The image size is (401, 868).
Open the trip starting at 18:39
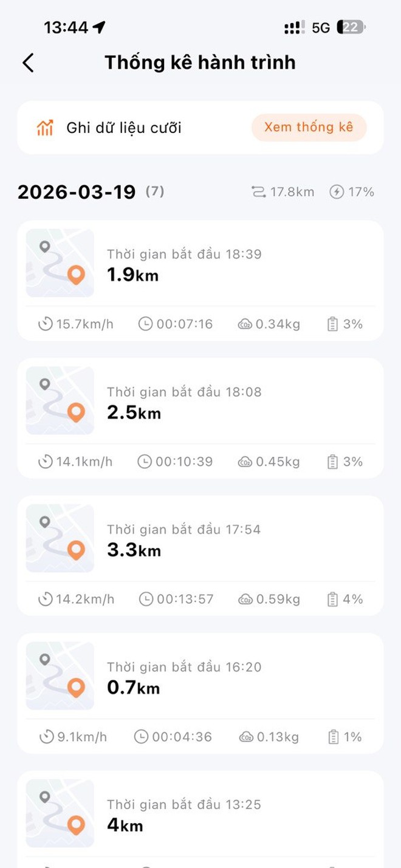[200, 263]
